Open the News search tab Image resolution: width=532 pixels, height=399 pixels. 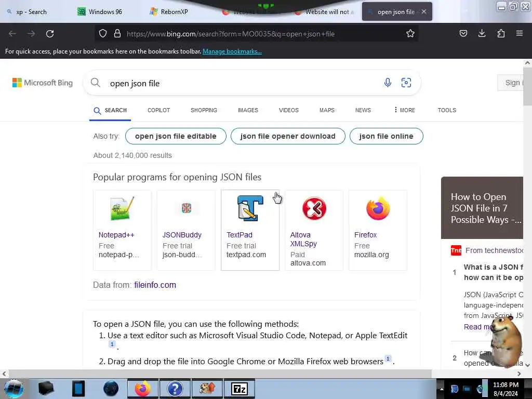(363, 110)
